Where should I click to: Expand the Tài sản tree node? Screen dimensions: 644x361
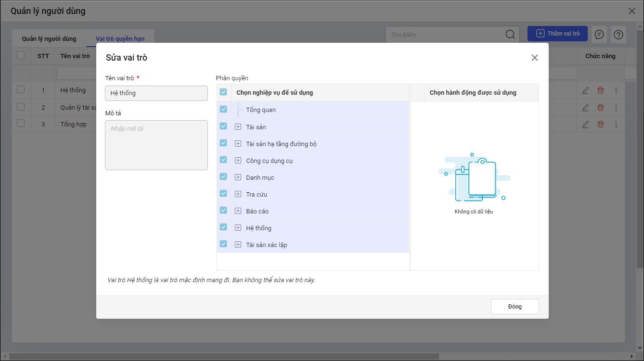(x=238, y=127)
